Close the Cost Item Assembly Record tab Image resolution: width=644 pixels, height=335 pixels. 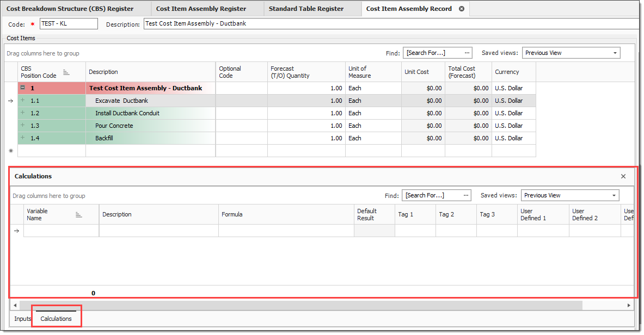[461, 9]
